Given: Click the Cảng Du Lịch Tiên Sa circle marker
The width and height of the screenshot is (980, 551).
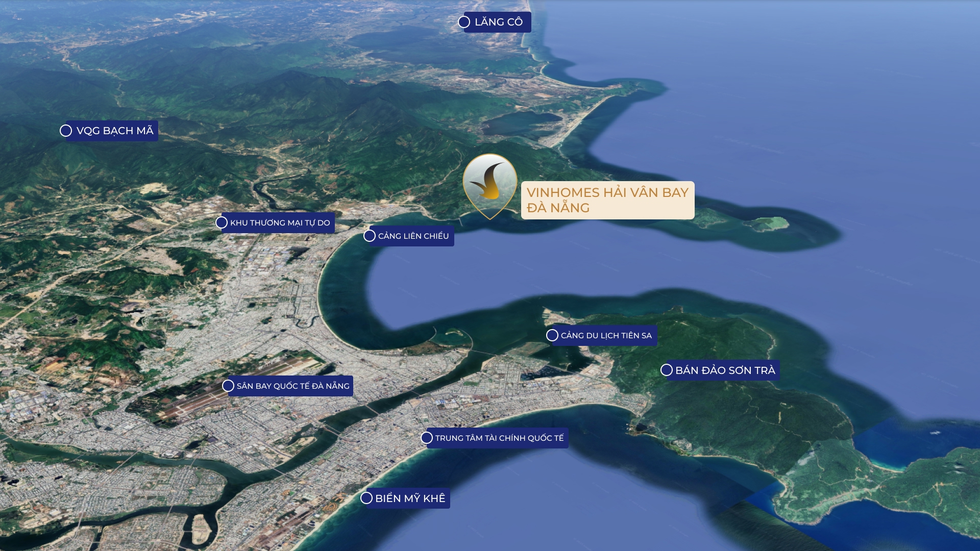Looking at the screenshot, I should pos(552,335).
